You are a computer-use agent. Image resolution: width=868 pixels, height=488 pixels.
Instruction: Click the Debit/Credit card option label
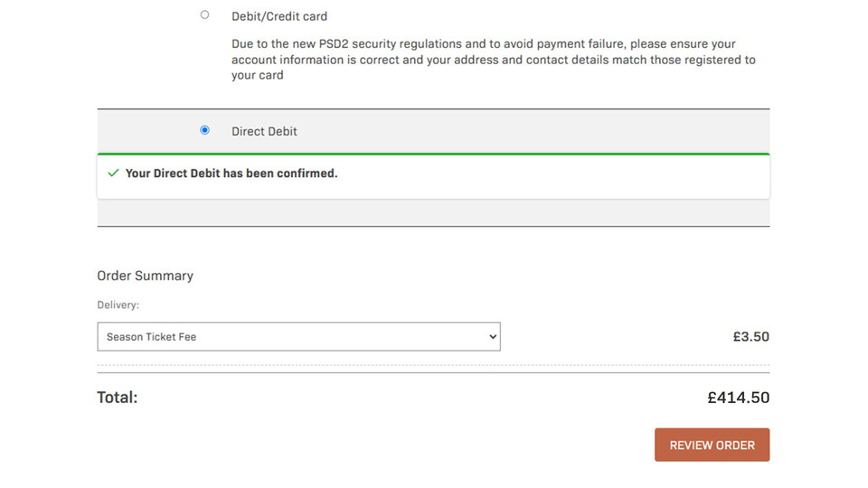(279, 16)
